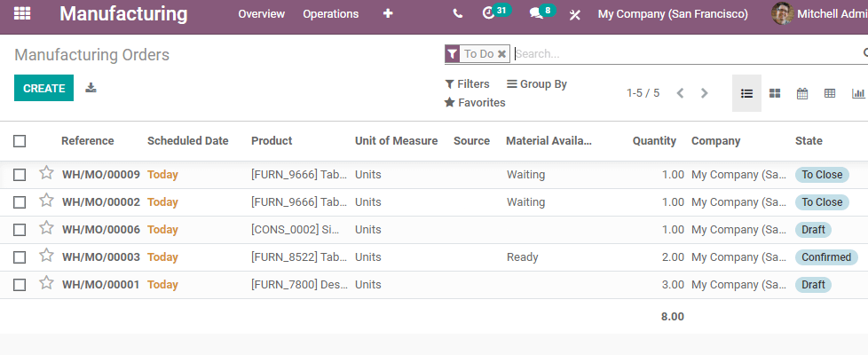This screenshot has width=868, height=355.
Task: Open the Group By dropdown
Action: (537, 84)
